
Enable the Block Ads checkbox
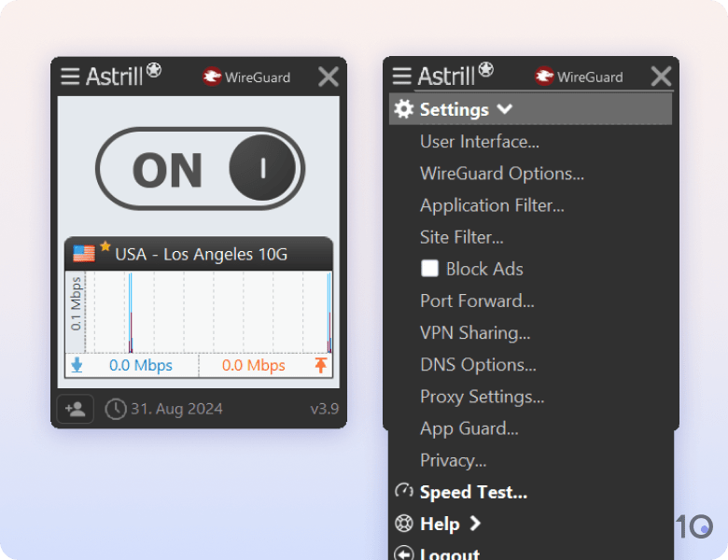430,269
